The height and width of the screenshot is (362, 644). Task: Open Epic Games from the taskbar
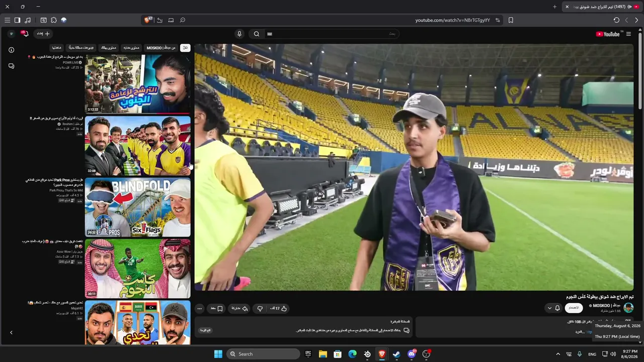click(308, 354)
